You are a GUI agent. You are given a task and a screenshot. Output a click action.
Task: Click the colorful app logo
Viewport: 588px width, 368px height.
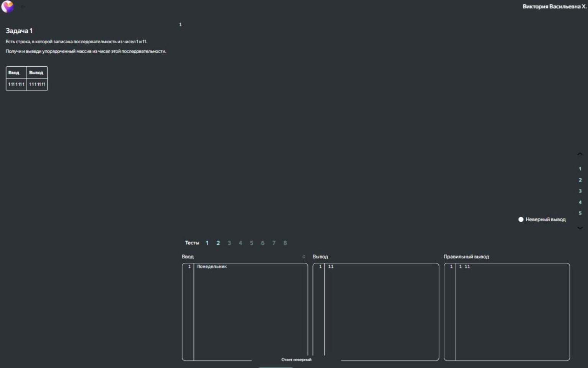click(x=7, y=7)
